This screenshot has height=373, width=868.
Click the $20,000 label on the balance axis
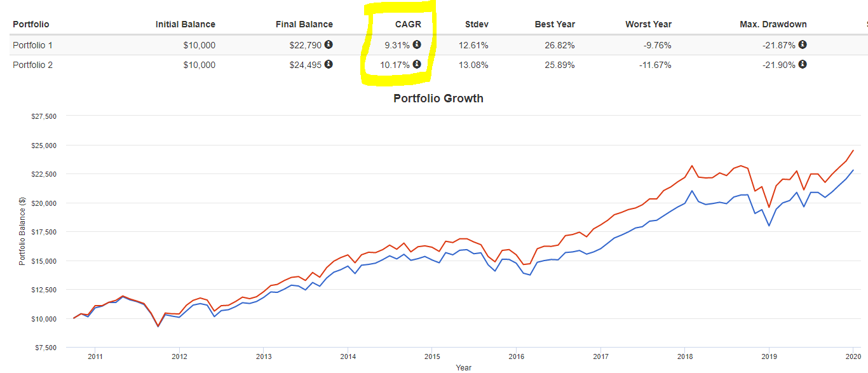point(43,203)
